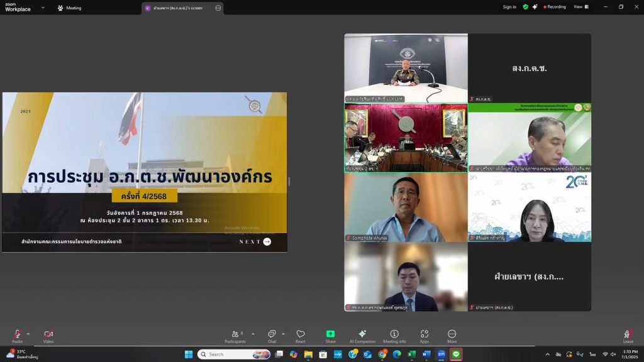The height and width of the screenshot is (362, 644).
Task: Expand the caret next to Chat
Action: 283,334
